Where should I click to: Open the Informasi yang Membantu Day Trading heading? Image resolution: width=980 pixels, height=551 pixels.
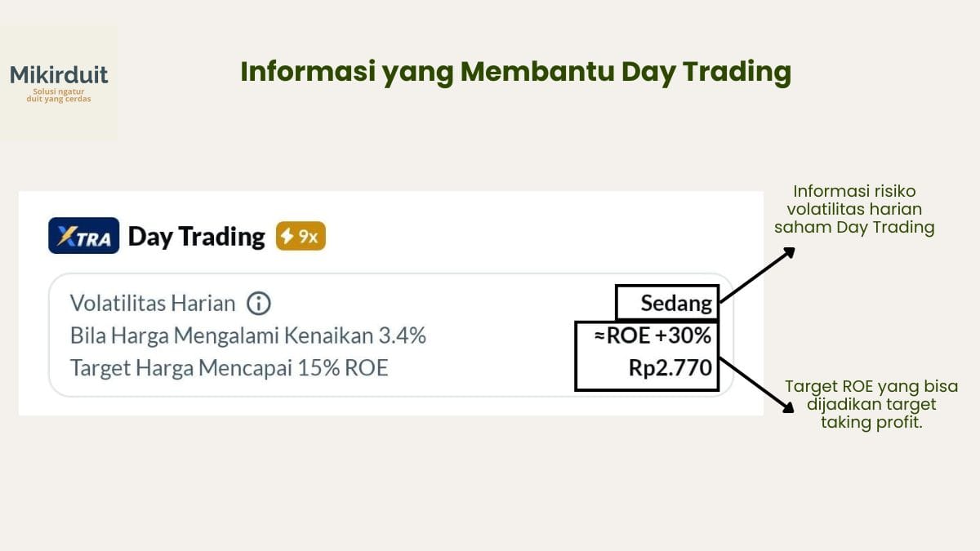point(516,72)
